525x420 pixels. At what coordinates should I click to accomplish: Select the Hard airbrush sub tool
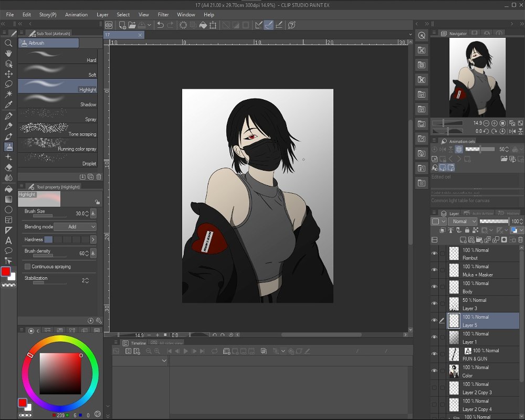[58, 56]
